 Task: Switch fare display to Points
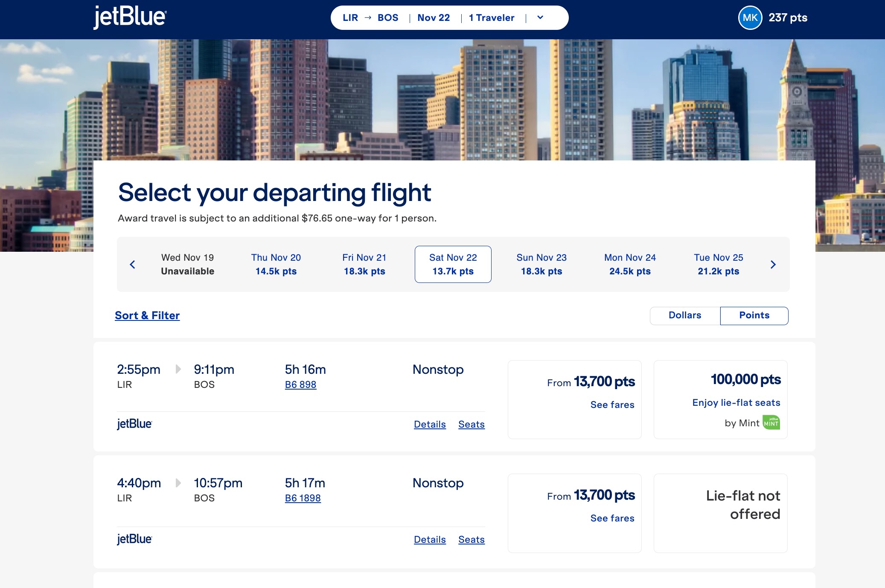[x=754, y=315]
